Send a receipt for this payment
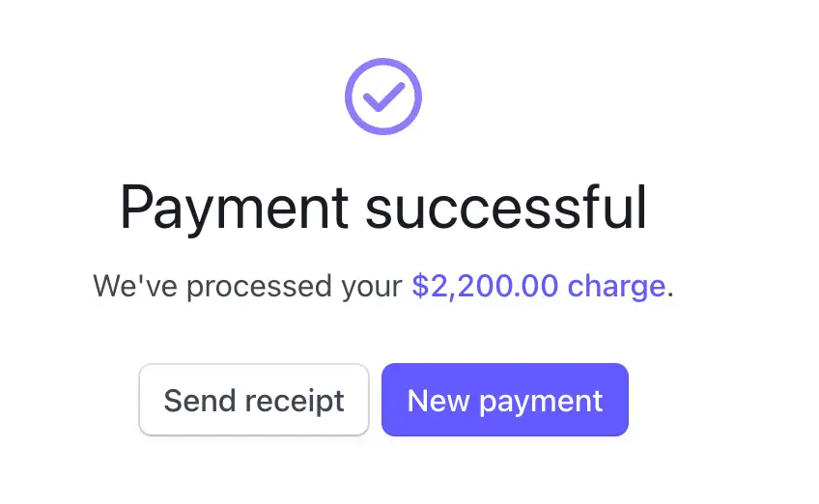The image size is (819, 504). [x=254, y=400]
